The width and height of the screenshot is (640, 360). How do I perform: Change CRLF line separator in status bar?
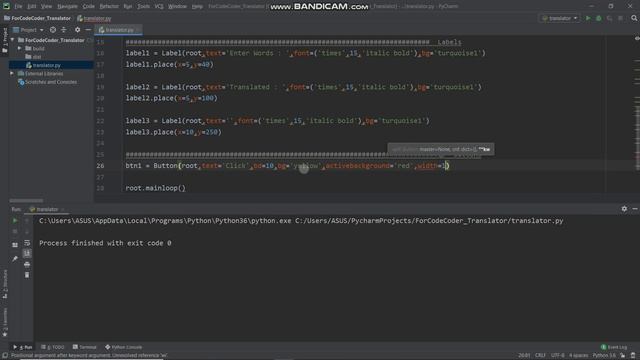[540, 356]
